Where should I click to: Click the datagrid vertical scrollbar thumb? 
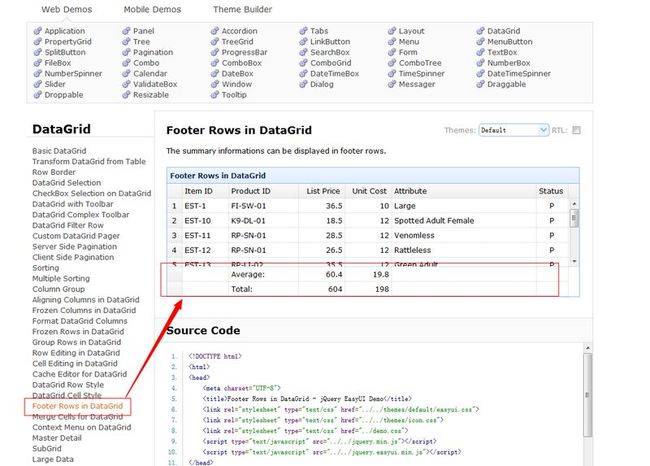tap(574, 218)
